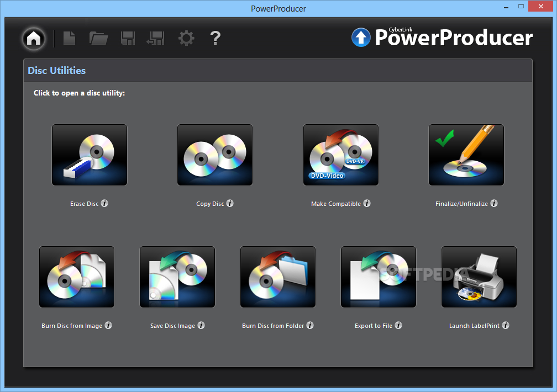Click the Erase Disc label

(x=84, y=204)
